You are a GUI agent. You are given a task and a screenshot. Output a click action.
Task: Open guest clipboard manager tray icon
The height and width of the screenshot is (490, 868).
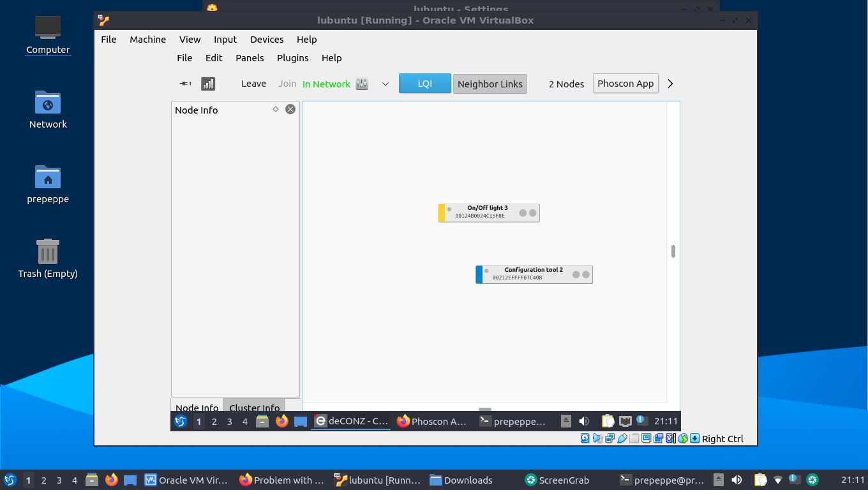coord(608,421)
